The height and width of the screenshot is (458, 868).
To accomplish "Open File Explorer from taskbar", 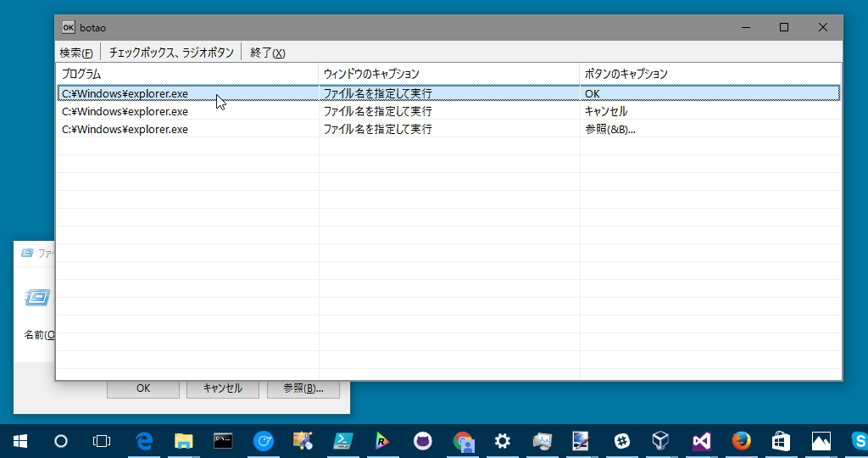I will click(x=183, y=441).
